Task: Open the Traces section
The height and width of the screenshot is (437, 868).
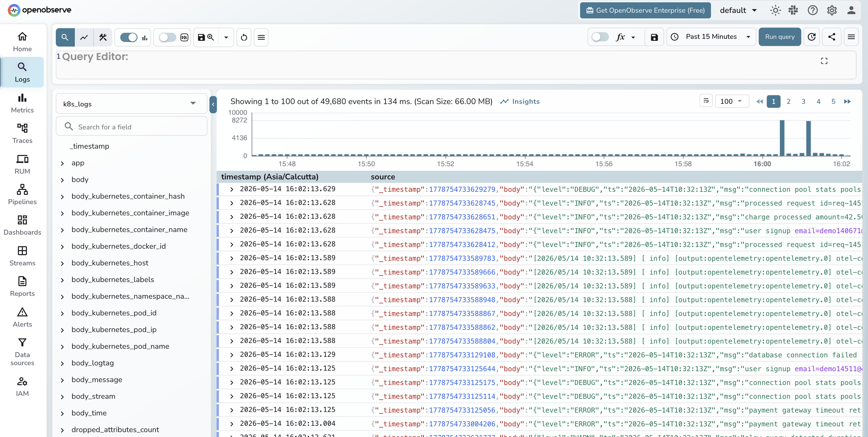Action: coord(22,134)
